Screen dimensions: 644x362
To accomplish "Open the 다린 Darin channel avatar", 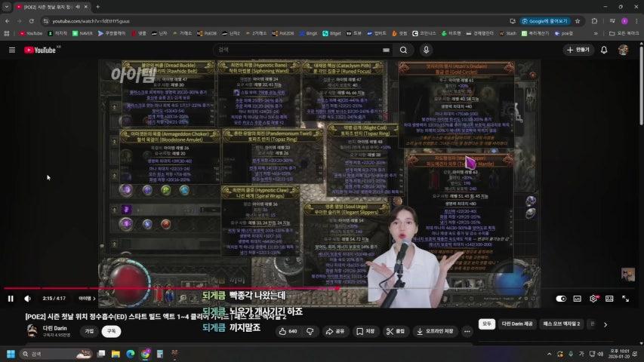I will 32,331.
